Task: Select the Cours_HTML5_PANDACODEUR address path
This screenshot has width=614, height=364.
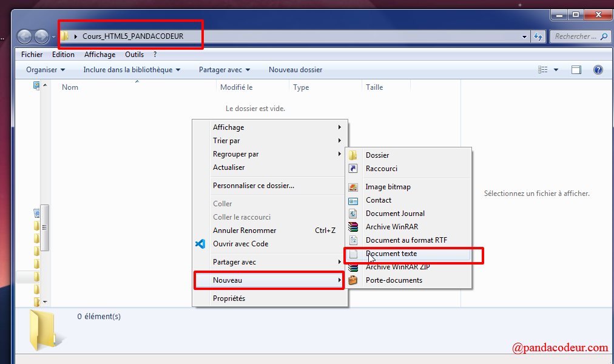Action: [133, 36]
